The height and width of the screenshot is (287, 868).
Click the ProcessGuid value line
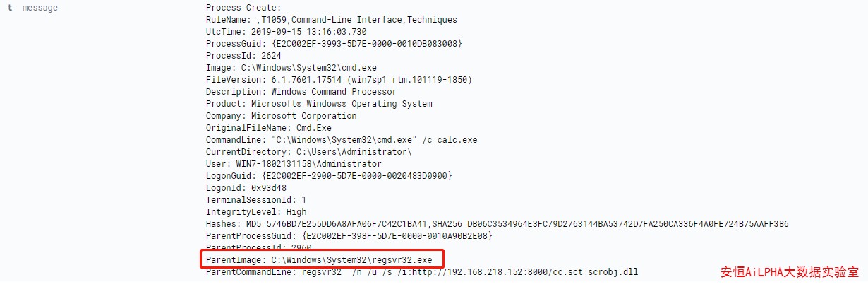[x=334, y=44]
